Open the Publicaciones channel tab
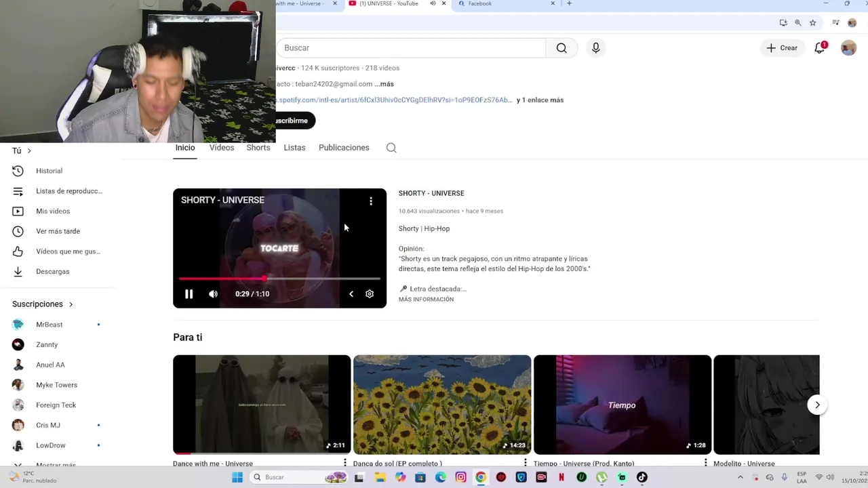The height and width of the screenshot is (488, 868). click(x=344, y=148)
